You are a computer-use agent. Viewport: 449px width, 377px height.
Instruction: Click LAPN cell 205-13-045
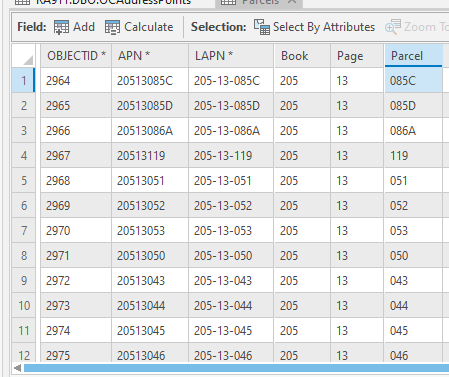[231, 330]
